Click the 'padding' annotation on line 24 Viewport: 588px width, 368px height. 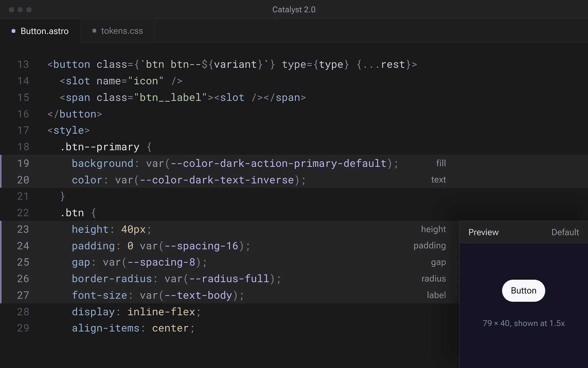[430, 246]
